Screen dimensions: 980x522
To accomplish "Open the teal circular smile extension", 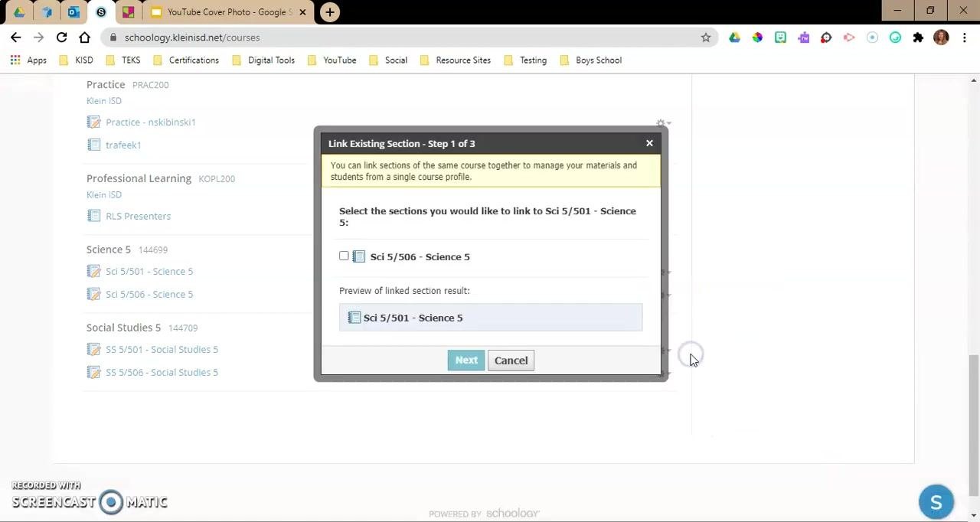I will [x=895, y=38].
